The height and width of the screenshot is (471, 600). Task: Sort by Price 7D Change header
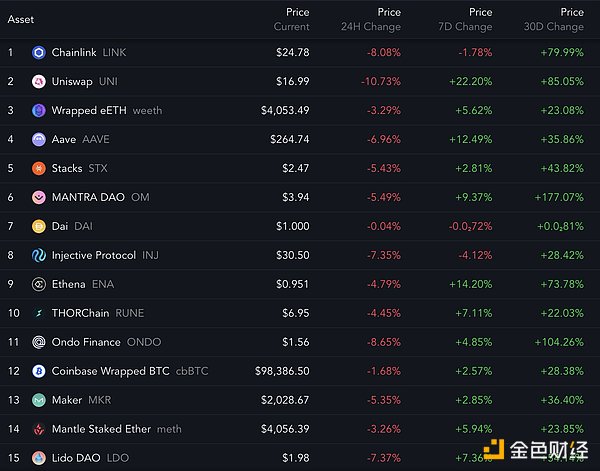[465, 19]
